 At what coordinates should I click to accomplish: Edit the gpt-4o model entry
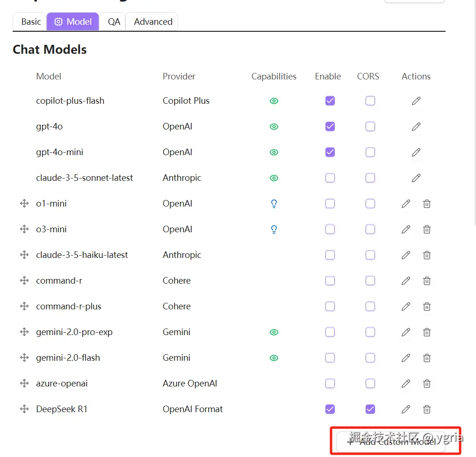(416, 127)
